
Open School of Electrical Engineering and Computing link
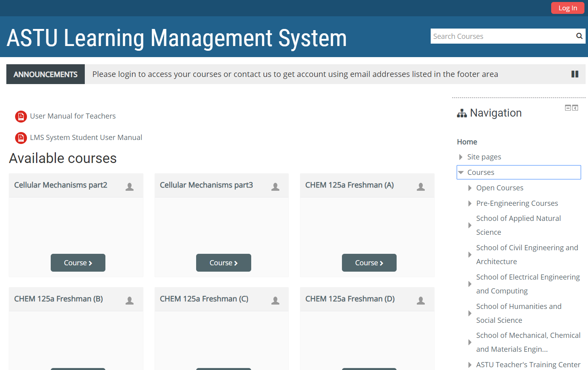point(528,284)
